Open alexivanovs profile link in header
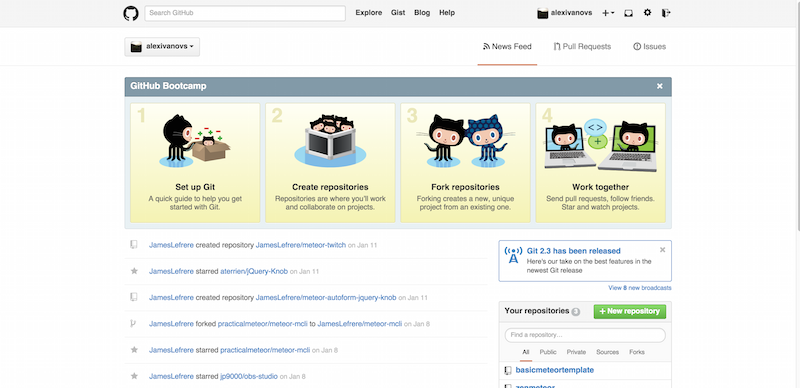800x388 pixels. (x=571, y=13)
